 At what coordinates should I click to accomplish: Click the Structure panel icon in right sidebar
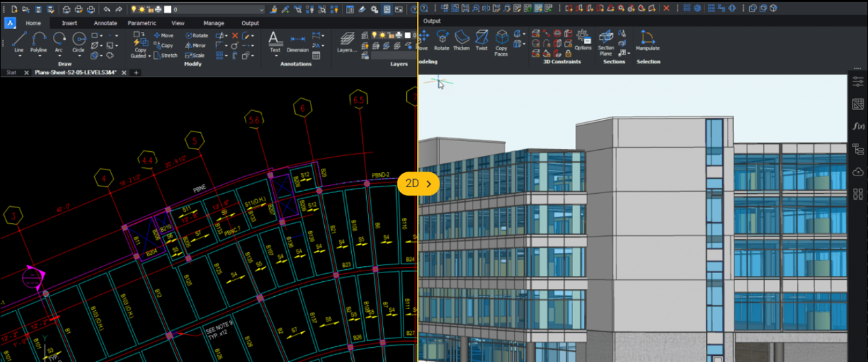click(x=858, y=149)
